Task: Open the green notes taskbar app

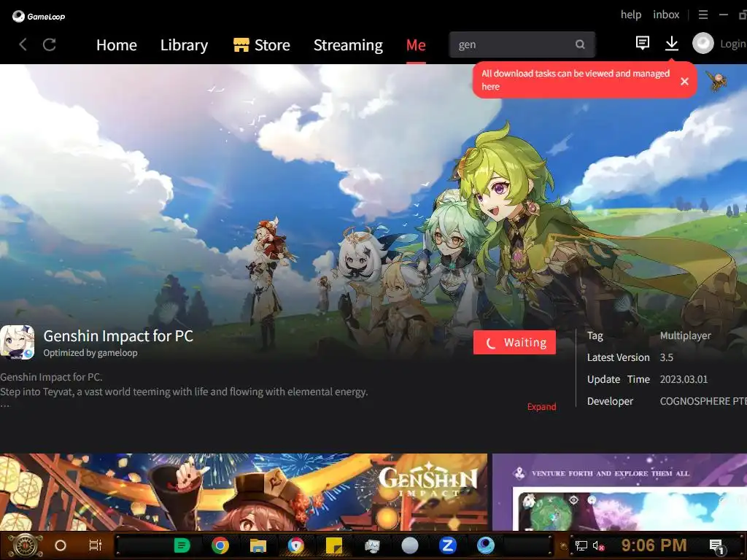Action: pos(182,545)
